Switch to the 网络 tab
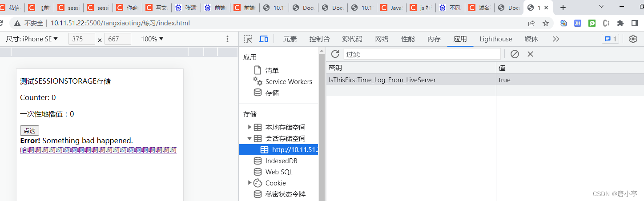 tap(382, 39)
